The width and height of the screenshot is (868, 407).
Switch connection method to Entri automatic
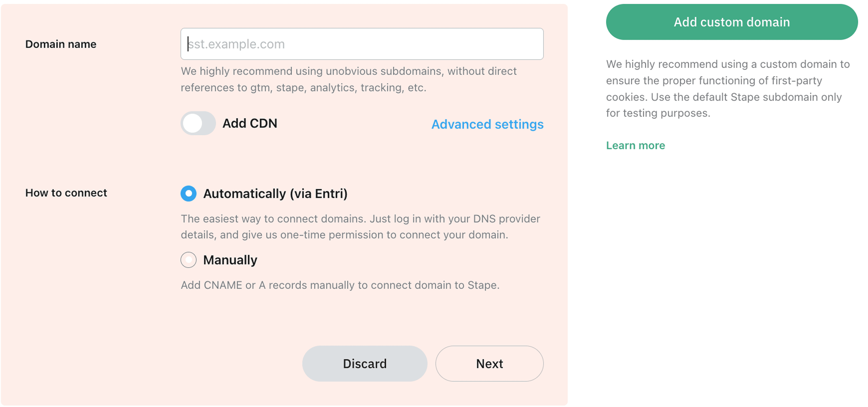(189, 193)
